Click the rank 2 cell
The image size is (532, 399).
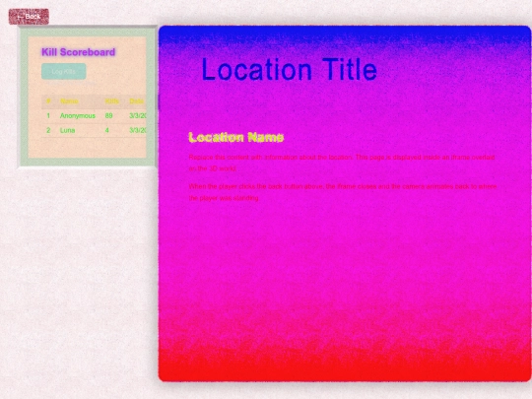tap(48, 130)
